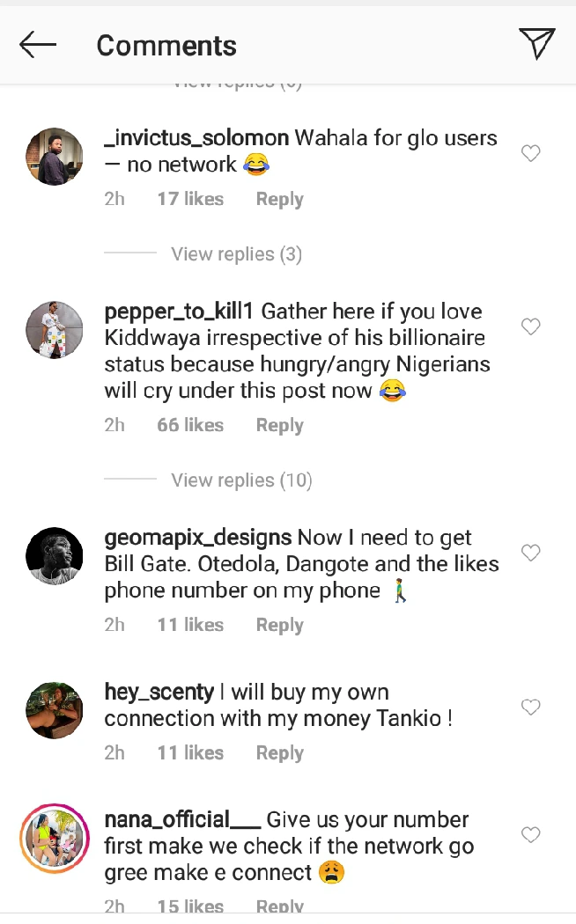576x924 pixels.
Task: Tap heart on nana_official___'s comment
Action: coord(530,834)
